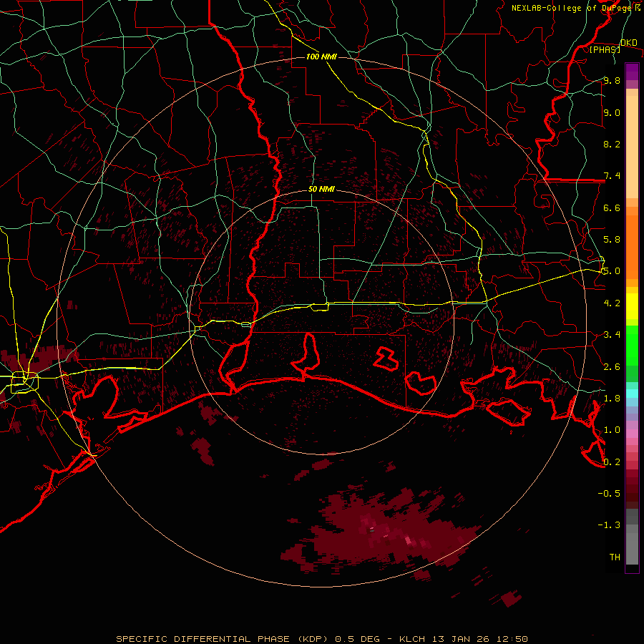Click the [PHAS] label above the color scale
This screenshot has height=644, width=644.
point(605,49)
